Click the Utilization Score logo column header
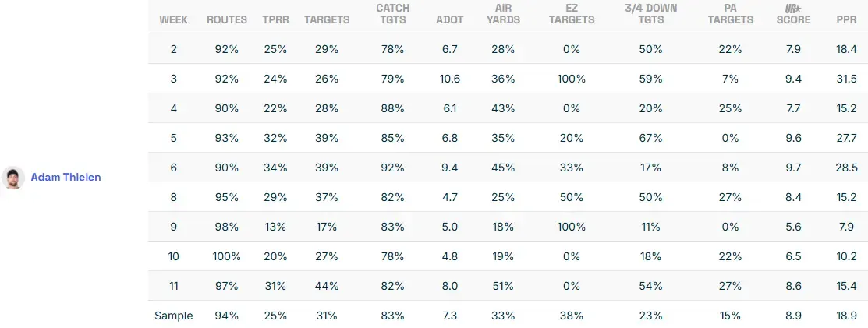The width and height of the screenshot is (868, 328). point(793,14)
